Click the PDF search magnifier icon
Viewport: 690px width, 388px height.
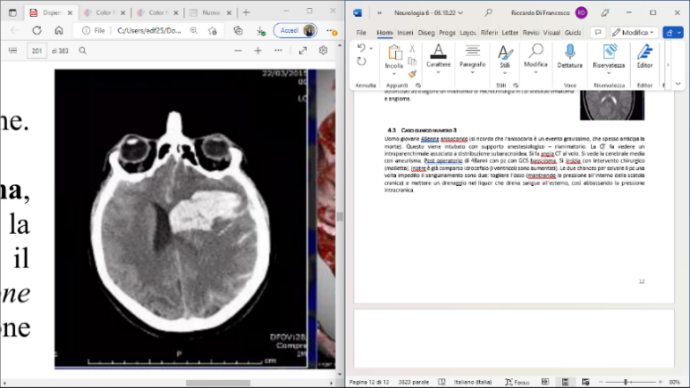pyautogui.click(x=83, y=51)
